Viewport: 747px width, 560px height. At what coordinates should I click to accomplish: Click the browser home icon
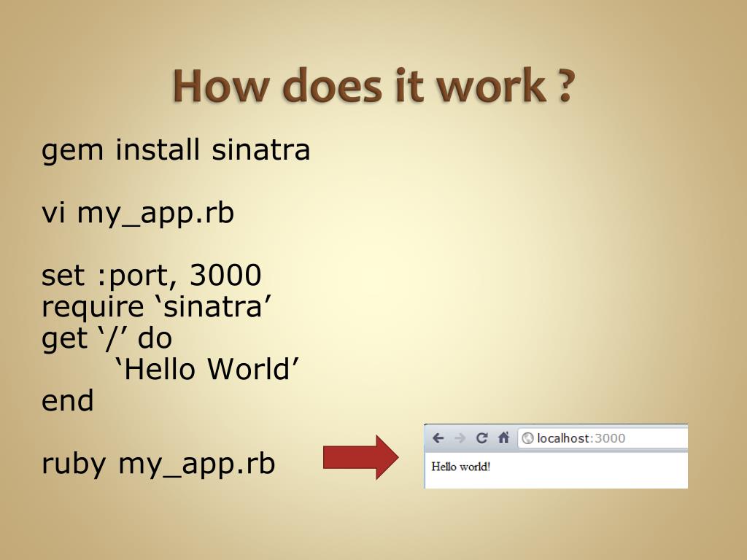(503, 437)
